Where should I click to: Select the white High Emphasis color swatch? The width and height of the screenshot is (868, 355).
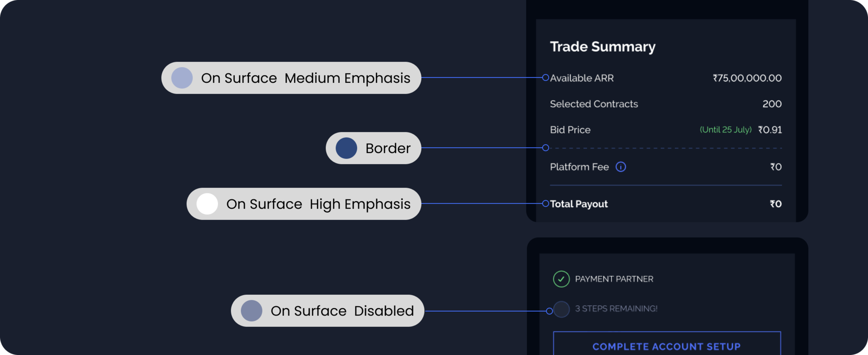click(x=207, y=204)
